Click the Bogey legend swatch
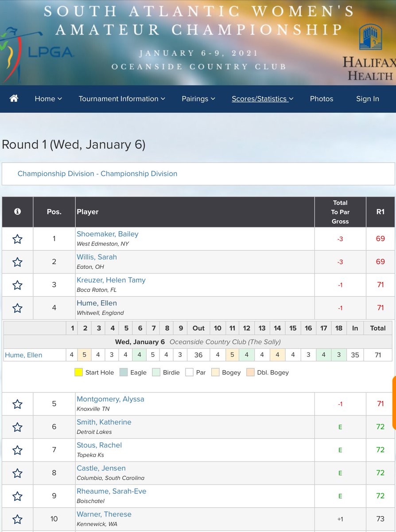The width and height of the screenshot is (396, 532). [x=215, y=372]
